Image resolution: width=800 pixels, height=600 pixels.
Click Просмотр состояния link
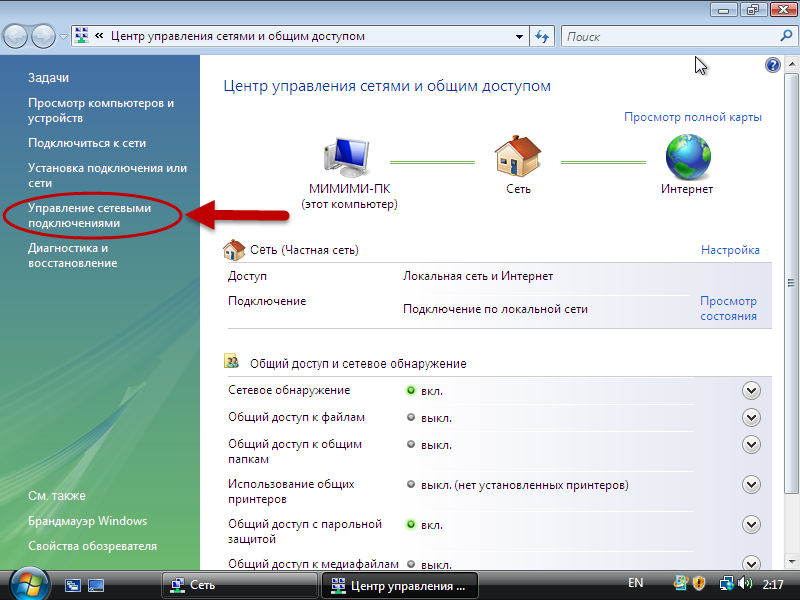click(728, 308)
